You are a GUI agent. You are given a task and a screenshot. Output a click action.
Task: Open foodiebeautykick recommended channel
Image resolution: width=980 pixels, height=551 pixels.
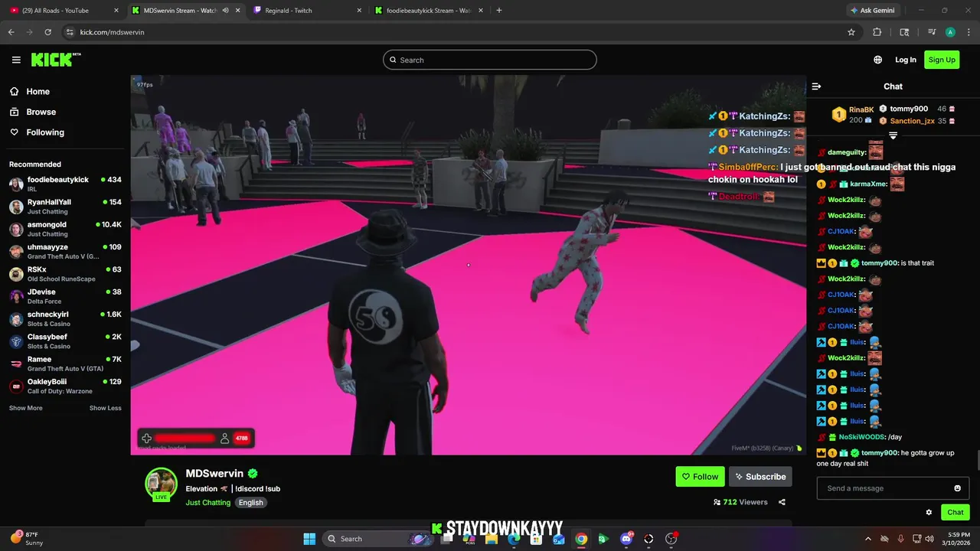(65, 184)
